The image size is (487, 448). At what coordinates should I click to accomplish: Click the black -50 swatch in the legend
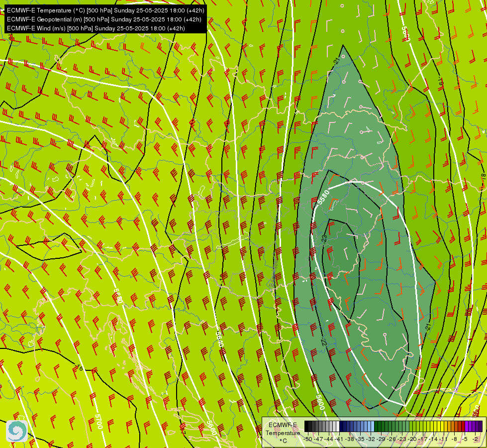click(x=306, y=426)
